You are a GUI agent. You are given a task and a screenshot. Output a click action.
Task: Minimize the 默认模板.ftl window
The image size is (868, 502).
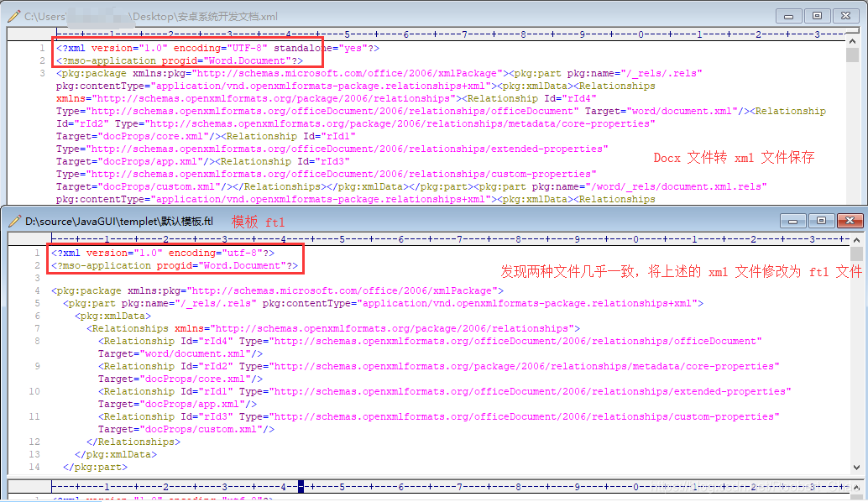click(x=792, y=221)
